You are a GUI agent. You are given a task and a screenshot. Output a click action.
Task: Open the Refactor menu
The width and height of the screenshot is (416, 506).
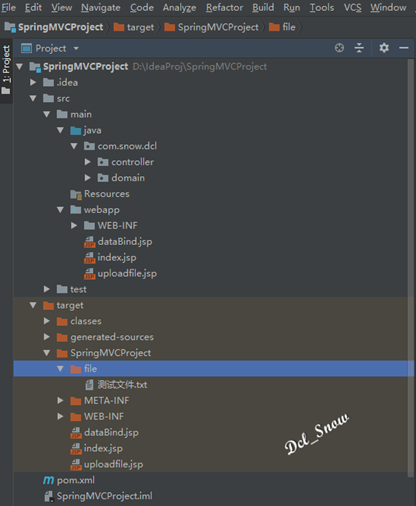click(x=224, y=7)
